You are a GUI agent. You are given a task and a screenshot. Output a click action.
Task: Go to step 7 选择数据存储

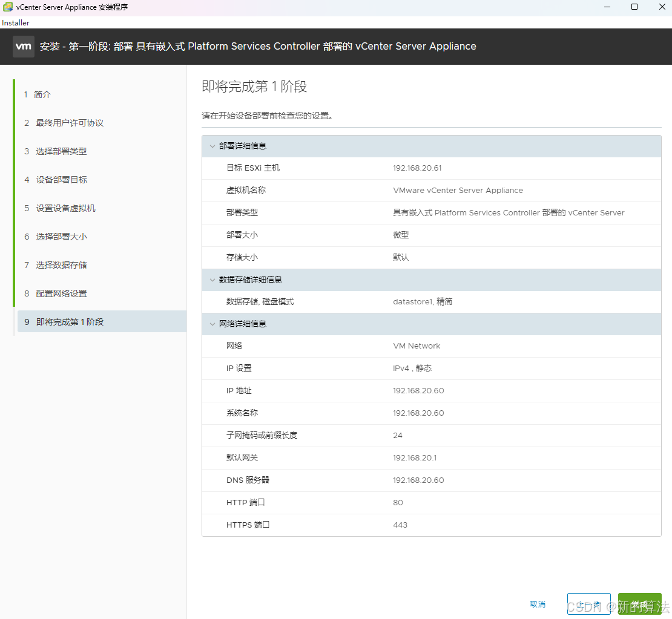(55, 265)
